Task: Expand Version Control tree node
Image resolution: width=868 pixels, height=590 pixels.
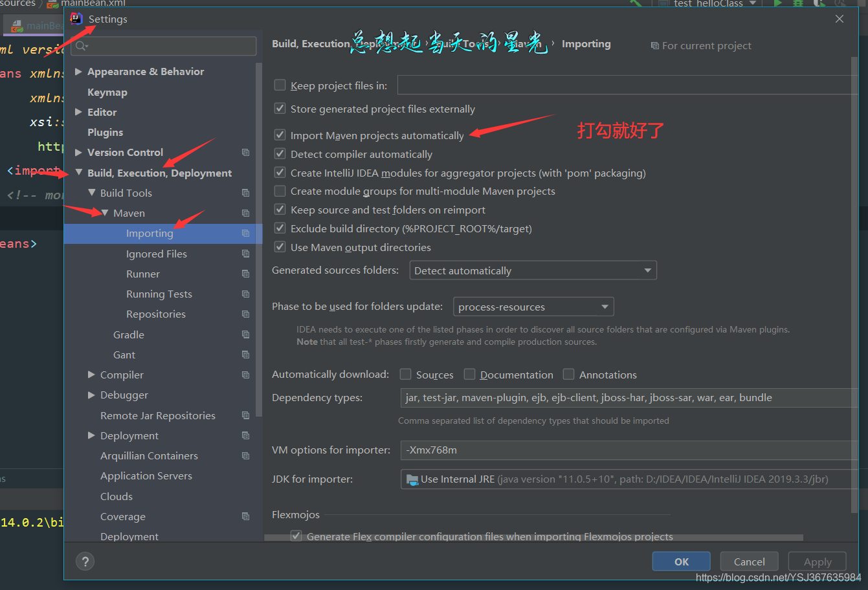Action: [78, 152]
